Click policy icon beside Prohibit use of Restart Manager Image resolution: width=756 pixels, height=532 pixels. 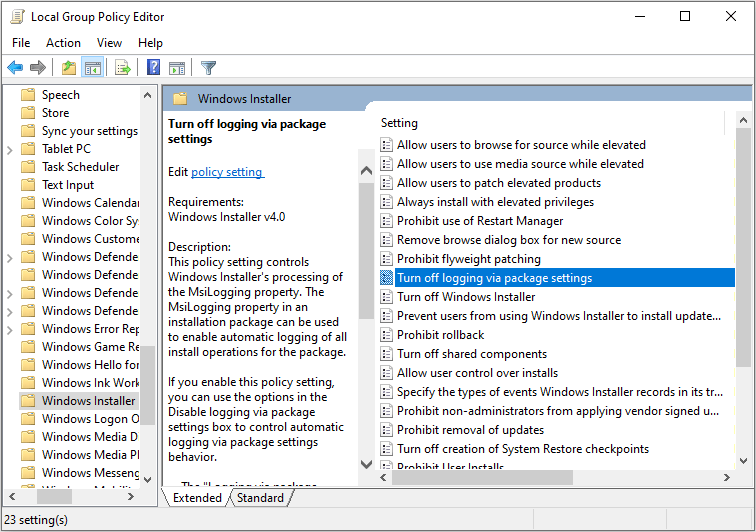pos(386,221)
